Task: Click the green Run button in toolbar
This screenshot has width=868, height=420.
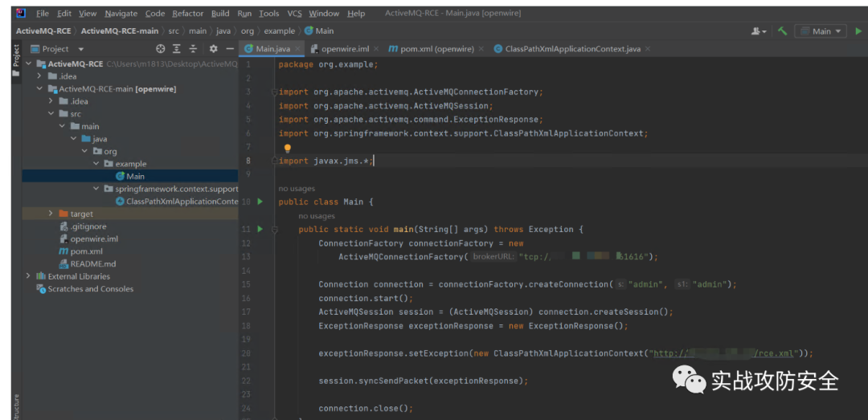Action: coord(858,31)
